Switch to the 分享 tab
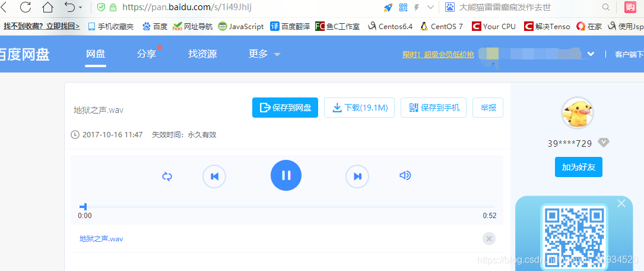644x271 pixels. (x=147, y=54)
